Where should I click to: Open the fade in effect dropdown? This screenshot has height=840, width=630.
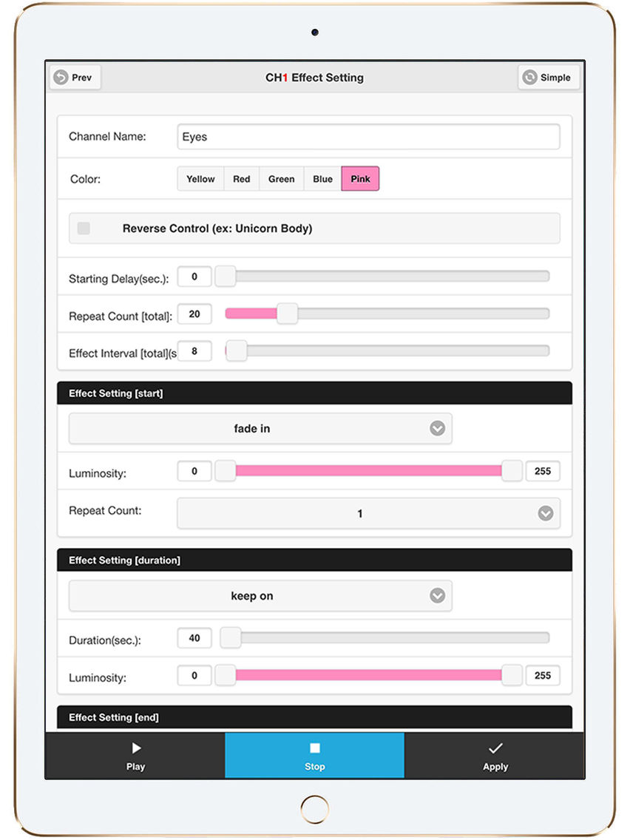click(x=260, y=429)
